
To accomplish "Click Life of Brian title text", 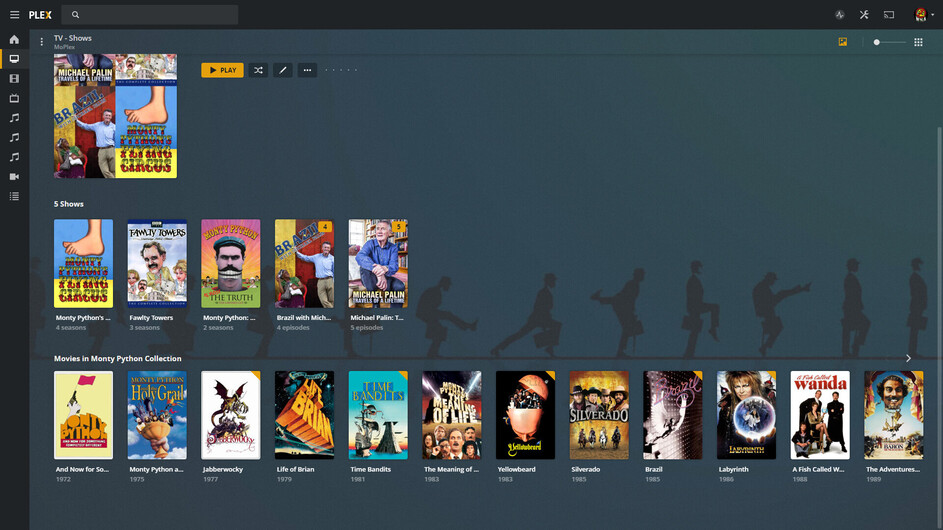I will (x=295, y=469).
